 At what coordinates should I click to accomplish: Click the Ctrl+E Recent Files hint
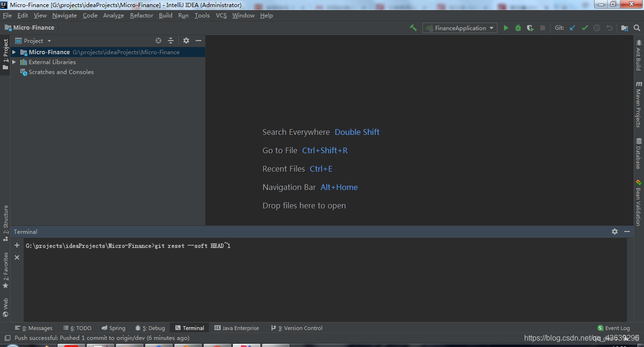tap(321, 169)
